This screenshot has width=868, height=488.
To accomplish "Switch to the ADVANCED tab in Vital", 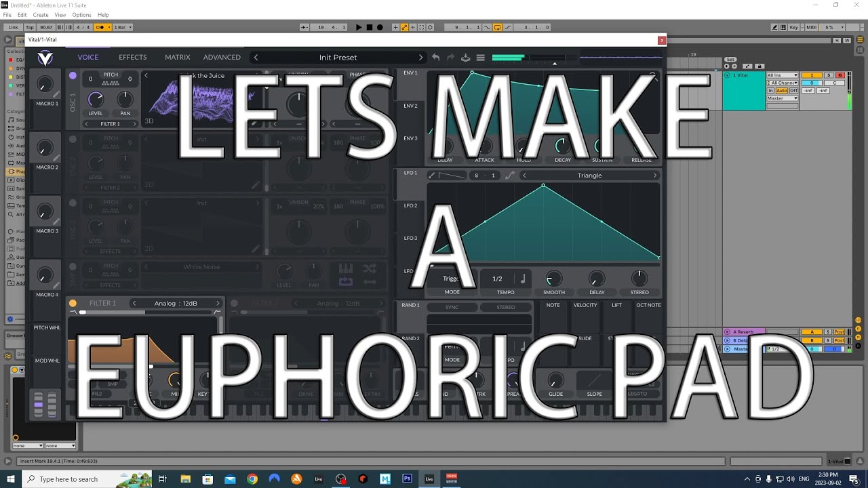I will (x=222, y=58).
